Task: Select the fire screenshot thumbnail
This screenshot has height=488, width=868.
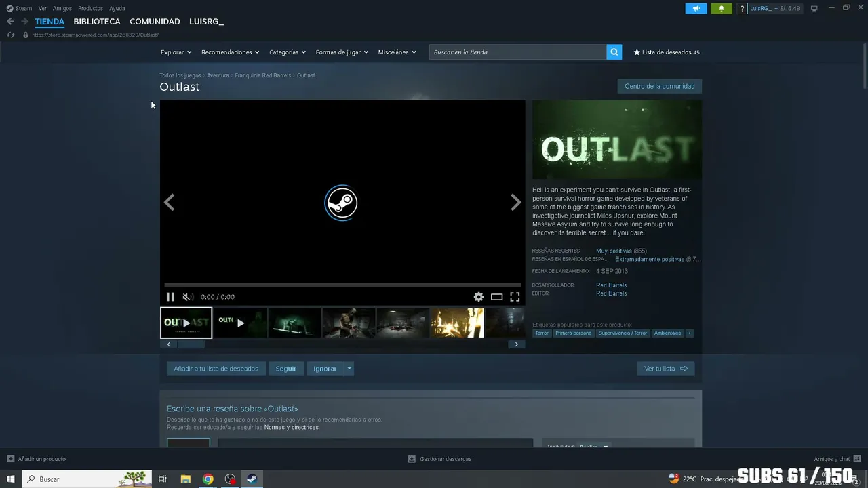Action: point(457,323)
